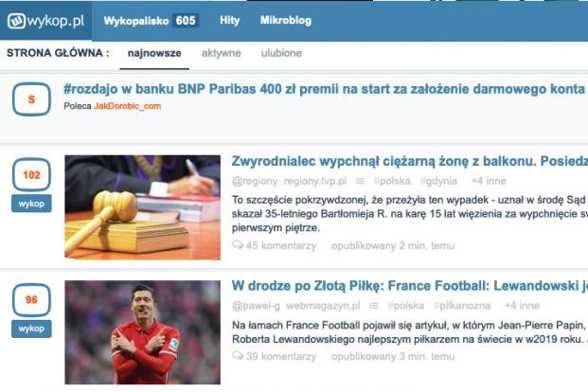Open 39 komentarzy comment icon
The height and width of the screenshot is (392, 588).
tap(238, 356)
